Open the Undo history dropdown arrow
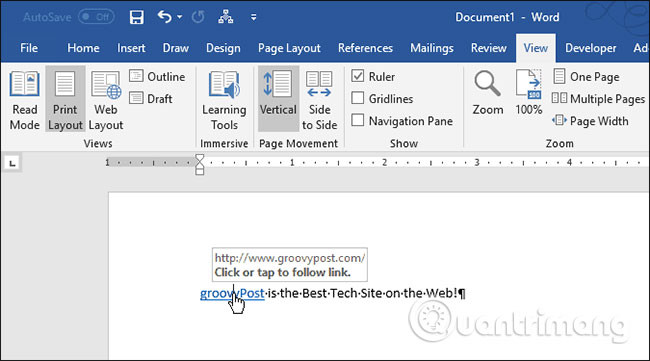Screen dimensions: 650x361 [179, 17]
